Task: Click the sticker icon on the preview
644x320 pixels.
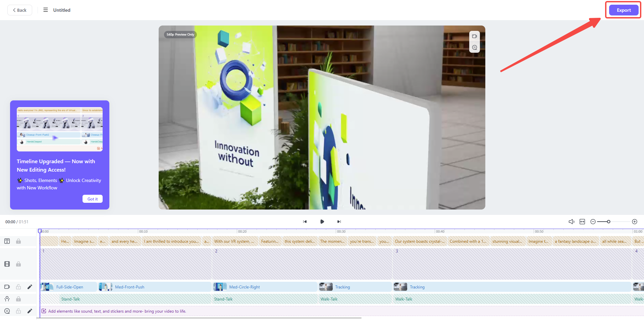Action: pos(474,47)
